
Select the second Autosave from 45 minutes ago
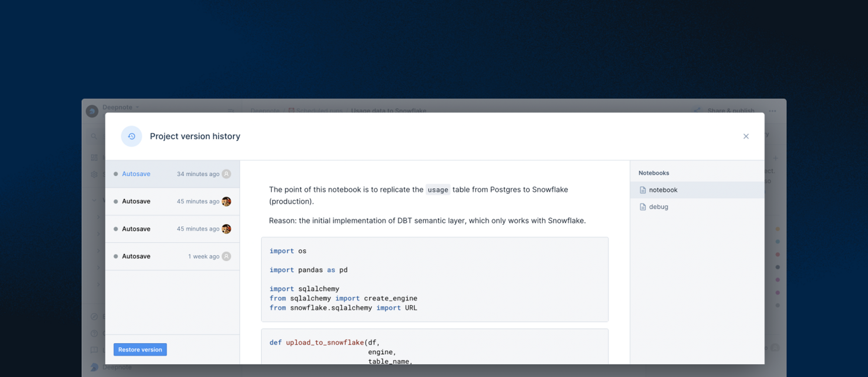click(x=172, y=229)
